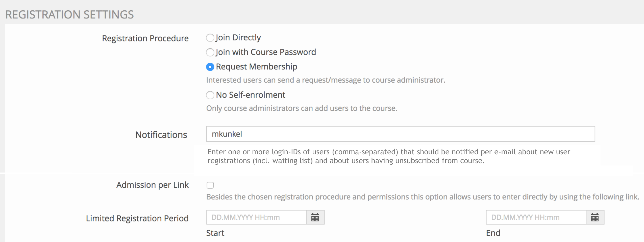This screenshot has height=242, width=644.
Task: Enable the Admission per Link checkbox
Action: coord(210,185)
